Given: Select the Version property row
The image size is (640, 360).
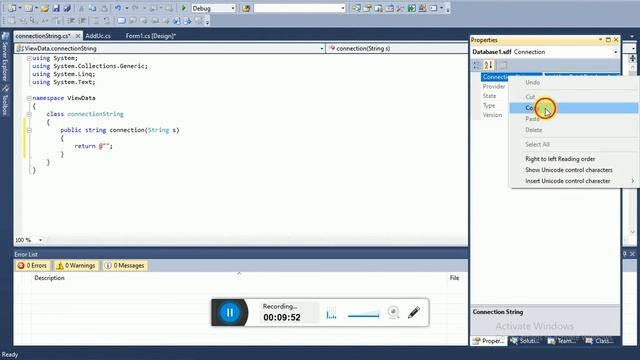Looking at the screenshot, I should point(494,115).
